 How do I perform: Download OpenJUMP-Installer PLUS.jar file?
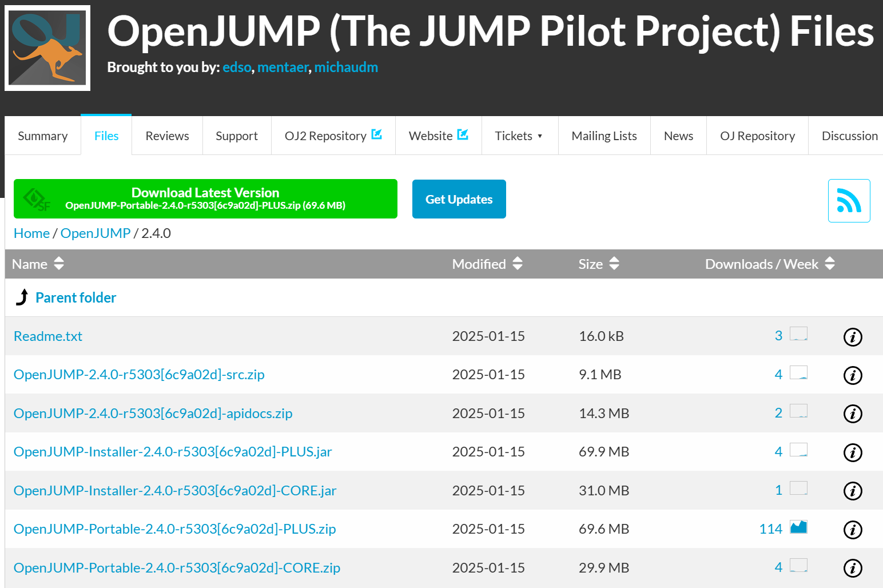(173, 452)
